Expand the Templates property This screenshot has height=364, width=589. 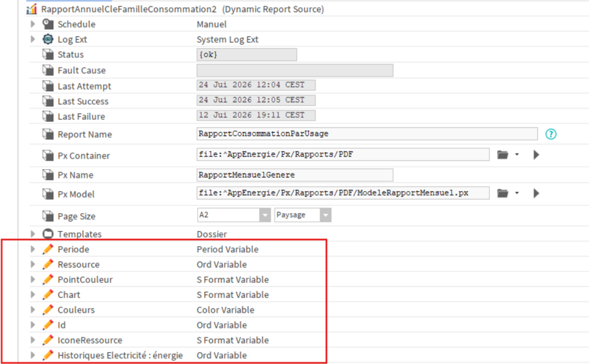click(x=32, y=234)
